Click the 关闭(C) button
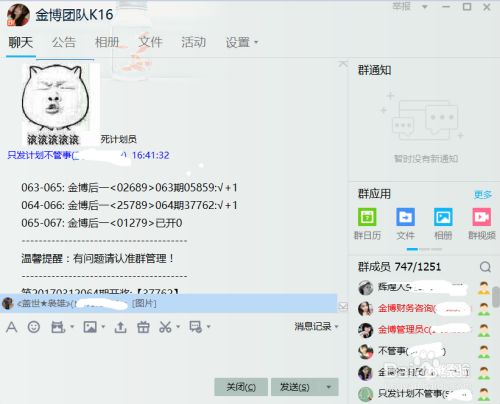The width and height of the screenshot is (500, 404). (241, 387)
